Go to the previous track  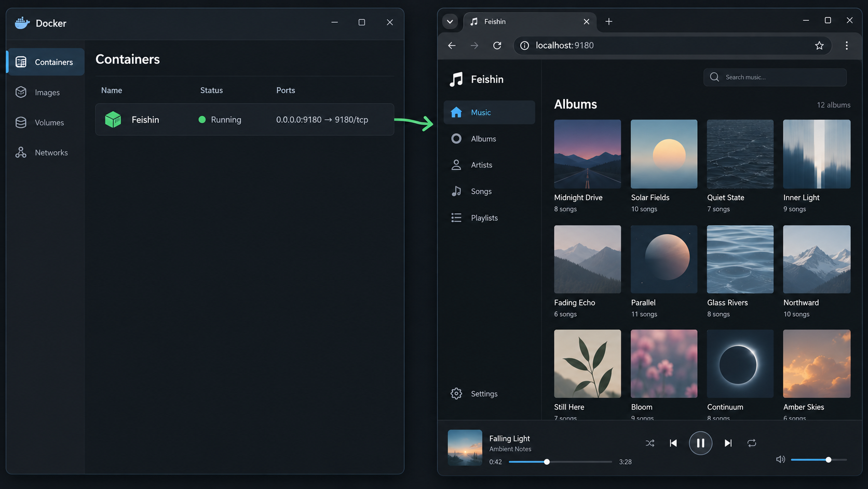[x=673, y=443]
